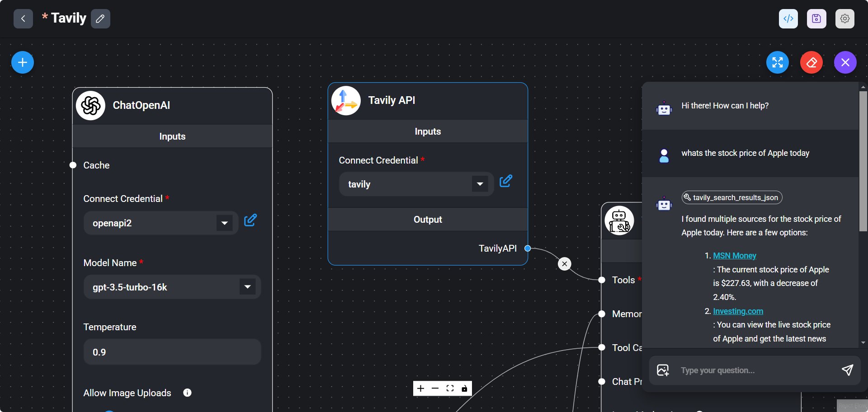Clear the chat history with eraser
The image size is (868, 412).
[811, 62]
